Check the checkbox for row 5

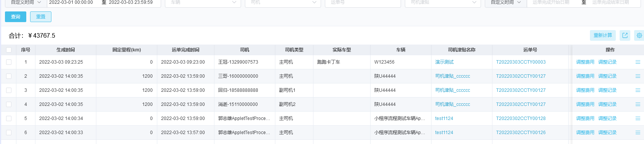coord(9,118)
